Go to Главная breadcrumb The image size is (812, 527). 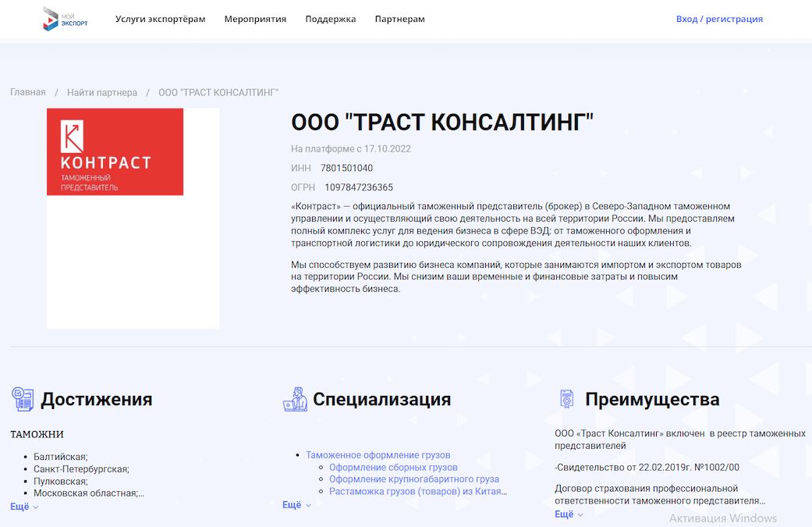[28, 92]
